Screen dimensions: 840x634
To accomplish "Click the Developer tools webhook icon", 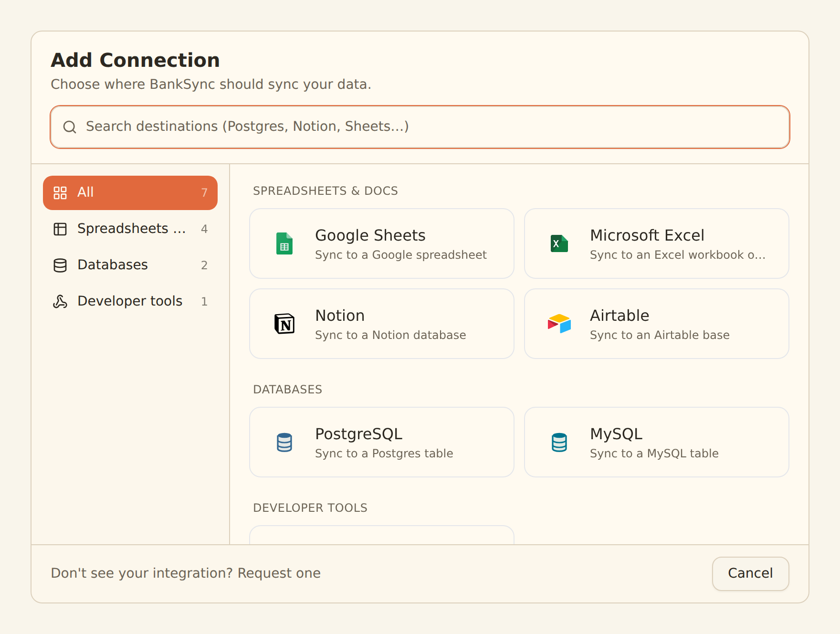I will pyautogui.click(x=60, y=302).
